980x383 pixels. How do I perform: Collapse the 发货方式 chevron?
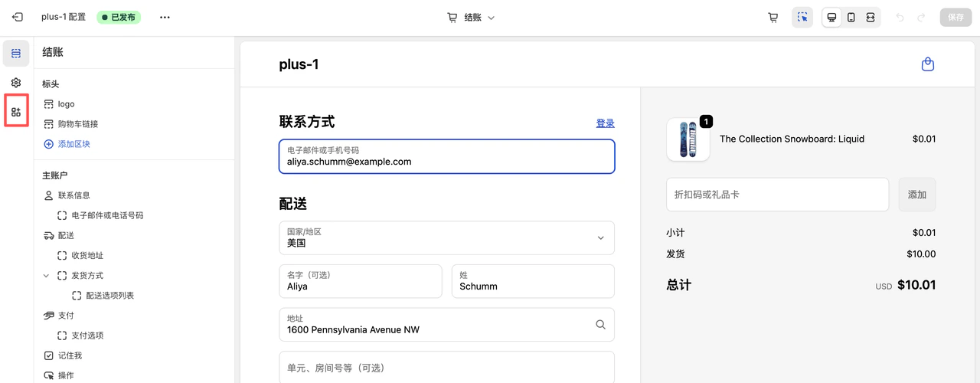click(46, 276)
